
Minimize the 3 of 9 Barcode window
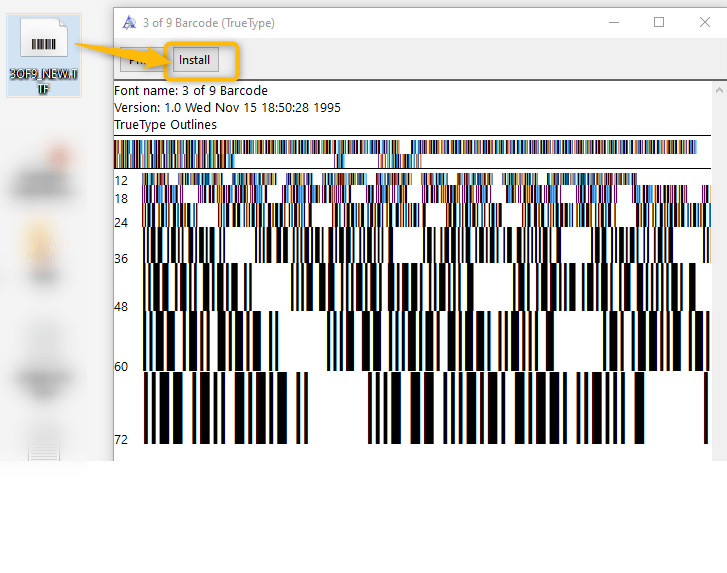tap(612, 22)
